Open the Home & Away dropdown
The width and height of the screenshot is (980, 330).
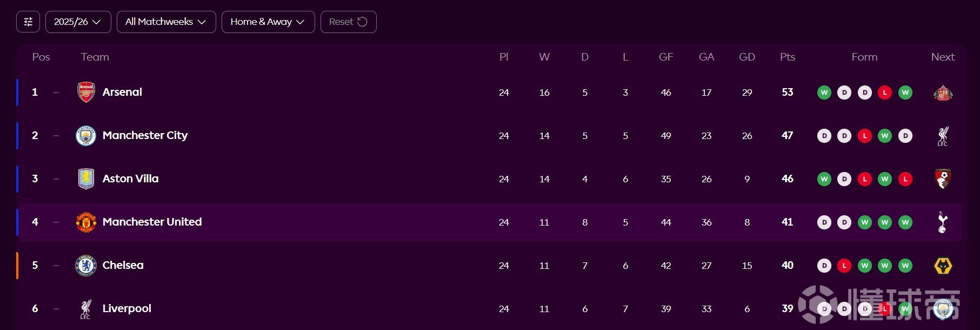click(268, 22)
